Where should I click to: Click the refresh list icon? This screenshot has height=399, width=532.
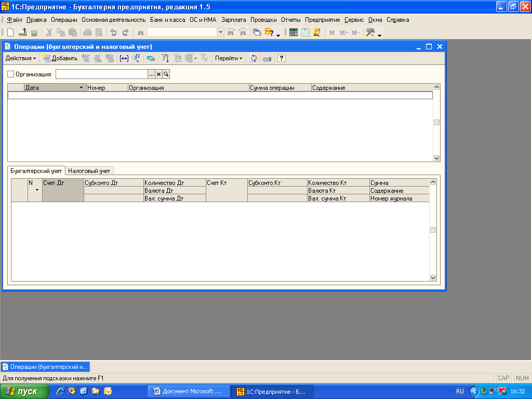click(x=253, y=58)
